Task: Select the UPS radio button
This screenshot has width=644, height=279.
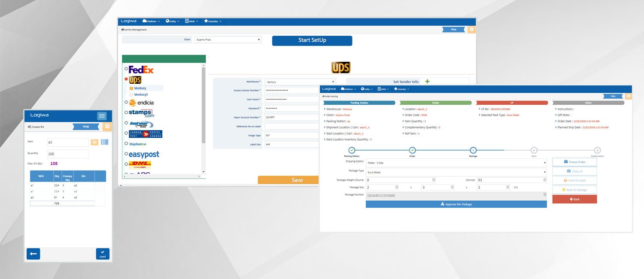Action: (126, 79)
